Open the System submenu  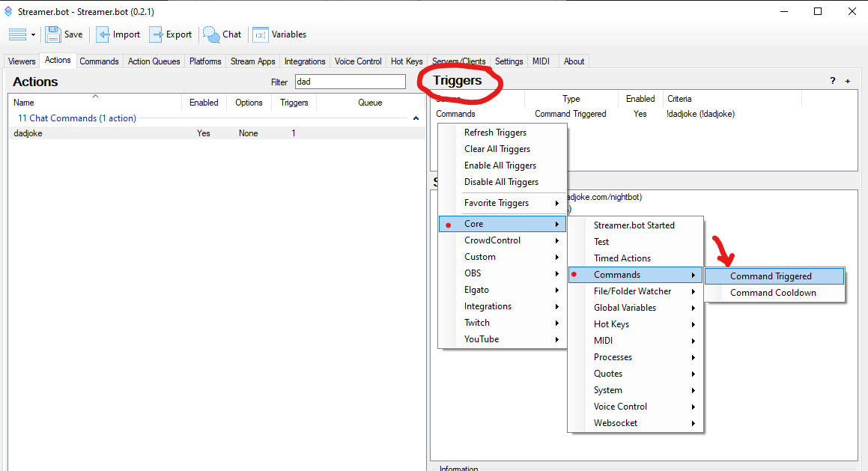pos(636,390)
